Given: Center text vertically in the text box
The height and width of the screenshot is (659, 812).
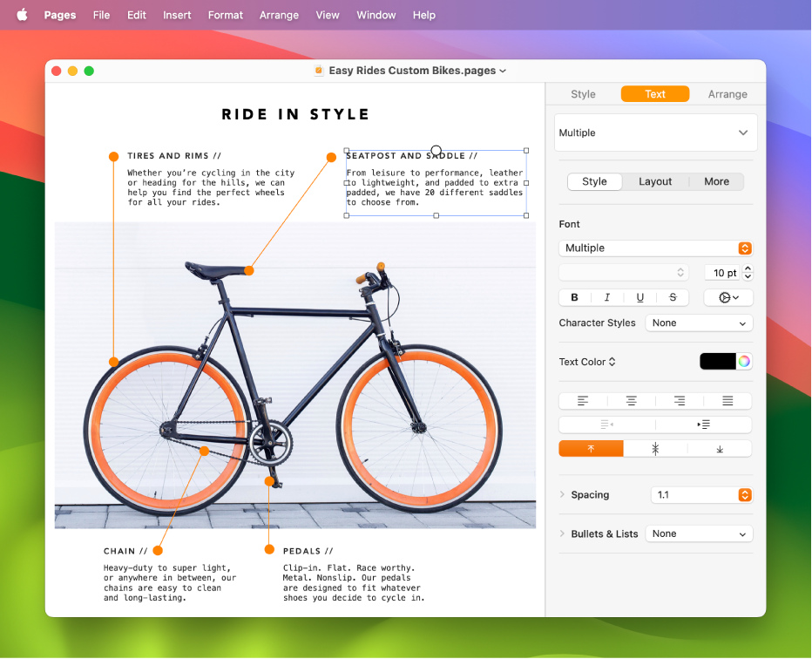Looking at the screenshot, I should point(655,448).
